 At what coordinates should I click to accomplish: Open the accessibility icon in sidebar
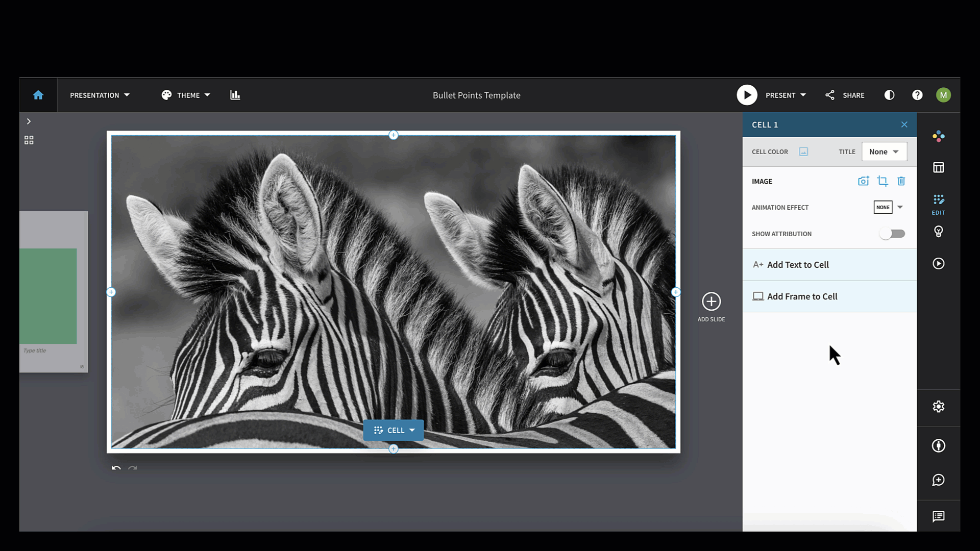tap(938, 446)
